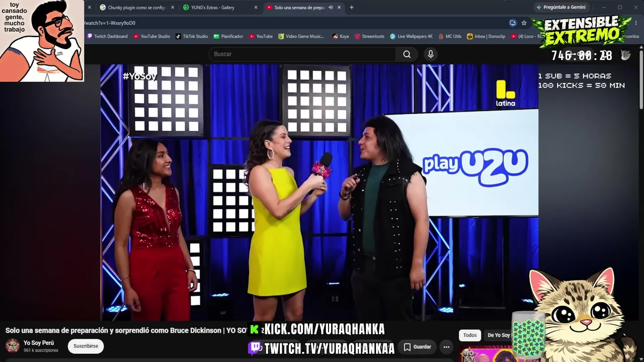Close the 'Solo una semana de prepar' tab
The height and width of the screenshot is (362, 644).
pyautogui.click(x=339, y=8)
